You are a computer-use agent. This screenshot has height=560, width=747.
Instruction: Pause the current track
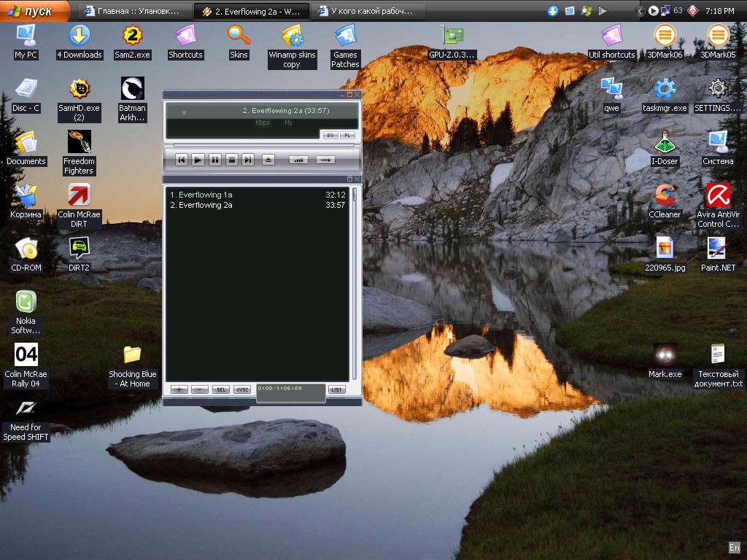[x=214, y=160]
